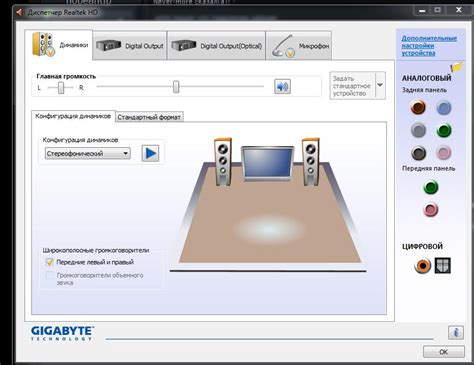Click the yellow folder connector settings icon
Screen dimensions: 474x365
pyautogui.click(x=457, y=67)
